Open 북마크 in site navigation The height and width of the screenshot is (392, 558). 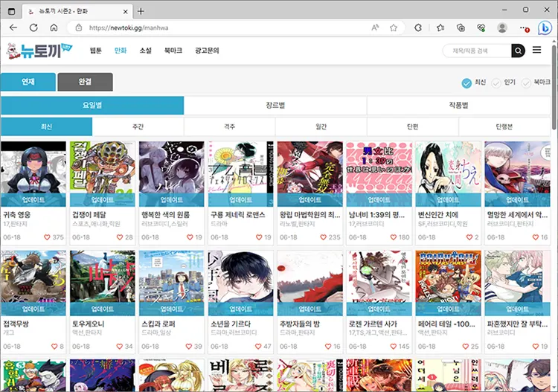click(173, 51)
